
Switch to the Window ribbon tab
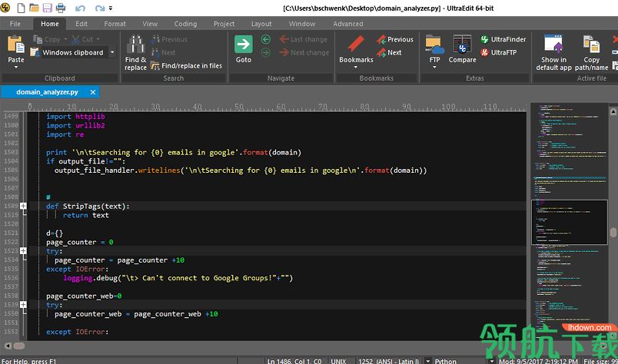pos(302,24)
